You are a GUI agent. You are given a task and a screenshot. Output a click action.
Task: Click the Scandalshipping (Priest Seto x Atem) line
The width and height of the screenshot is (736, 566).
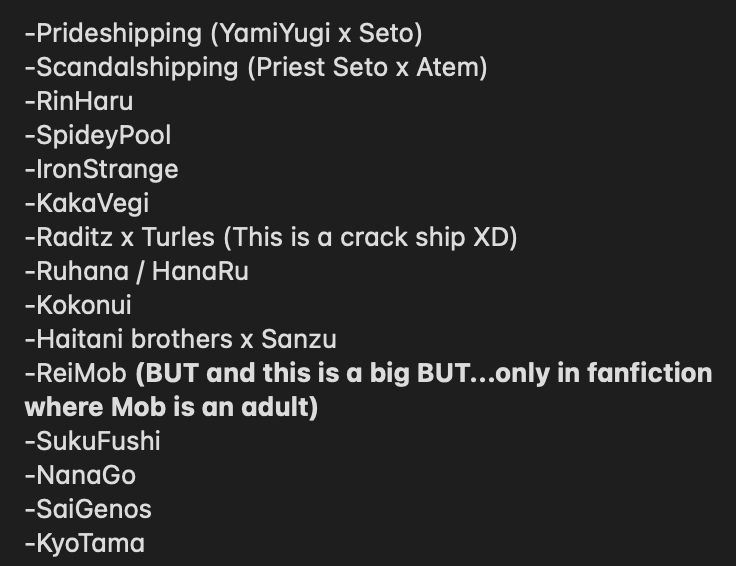(x=256, y=68)
